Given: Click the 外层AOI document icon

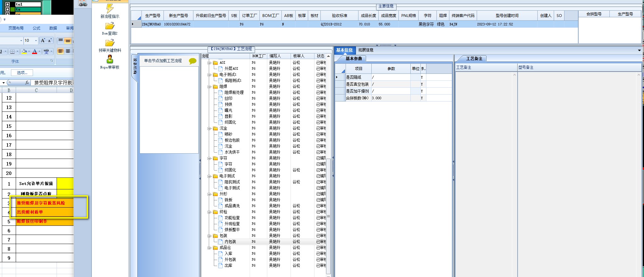Looking at the screenshot, I should click(220, 68).
